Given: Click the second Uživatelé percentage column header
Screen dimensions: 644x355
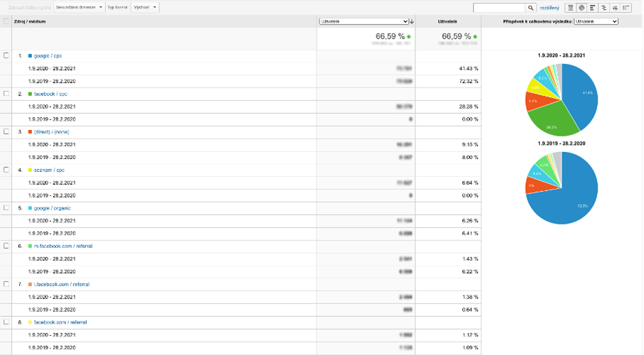Looking at the screenshot, I should (x=447, y=21).
